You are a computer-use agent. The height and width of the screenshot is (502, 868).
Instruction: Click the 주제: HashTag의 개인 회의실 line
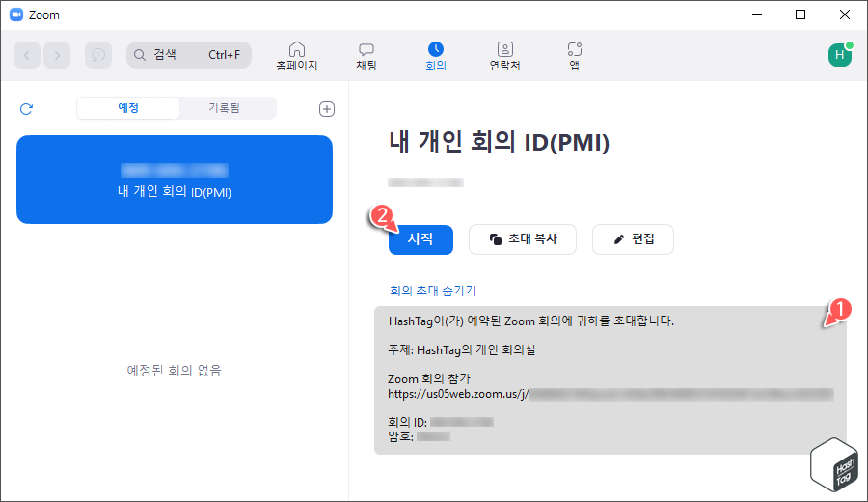462,350
